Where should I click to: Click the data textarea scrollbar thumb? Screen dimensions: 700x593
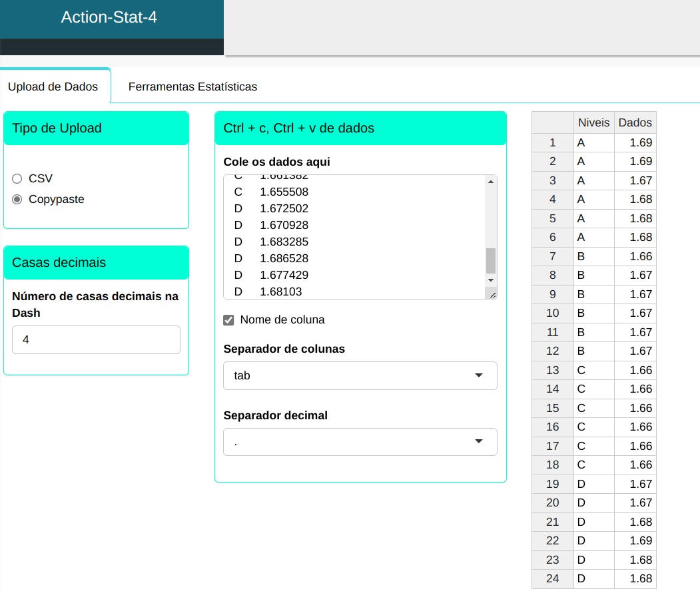[491, 260]
